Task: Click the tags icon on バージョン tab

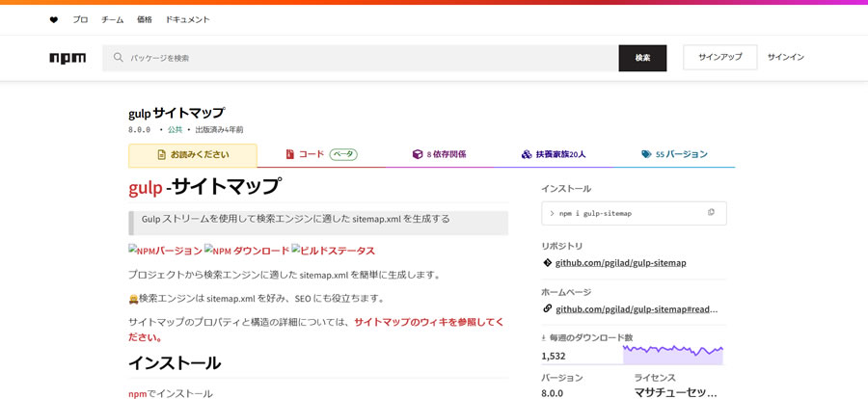Action: (646, 154)
